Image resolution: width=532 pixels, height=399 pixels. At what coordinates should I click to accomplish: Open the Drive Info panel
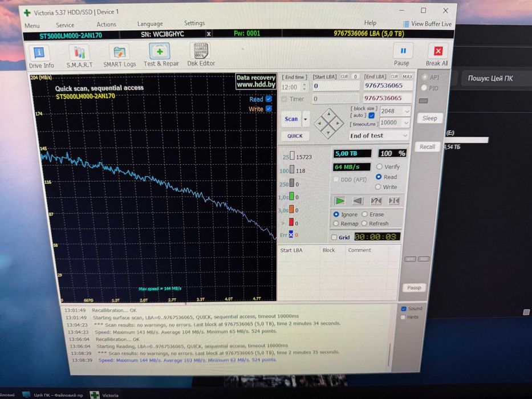point(39,53)
